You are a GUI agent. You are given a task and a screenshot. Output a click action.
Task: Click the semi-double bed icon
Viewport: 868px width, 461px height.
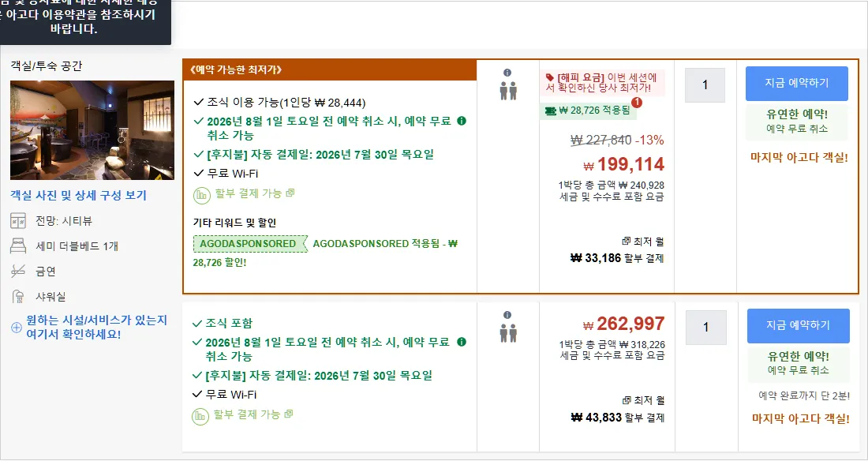(x=18, y=246)
